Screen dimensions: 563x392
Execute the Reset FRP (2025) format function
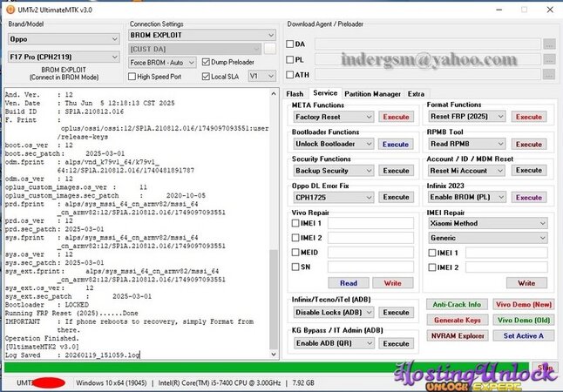[x=527, y=117]
